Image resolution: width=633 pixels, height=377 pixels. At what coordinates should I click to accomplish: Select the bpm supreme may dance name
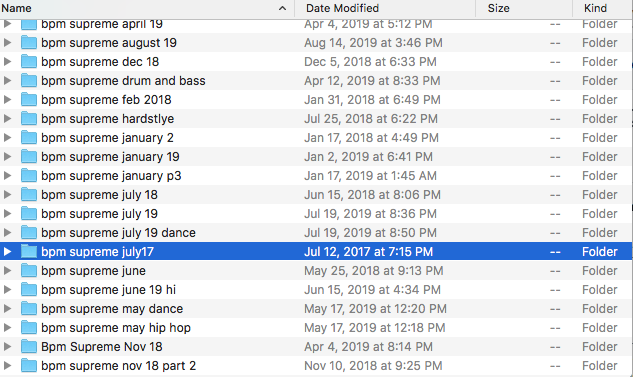point(112,309)
